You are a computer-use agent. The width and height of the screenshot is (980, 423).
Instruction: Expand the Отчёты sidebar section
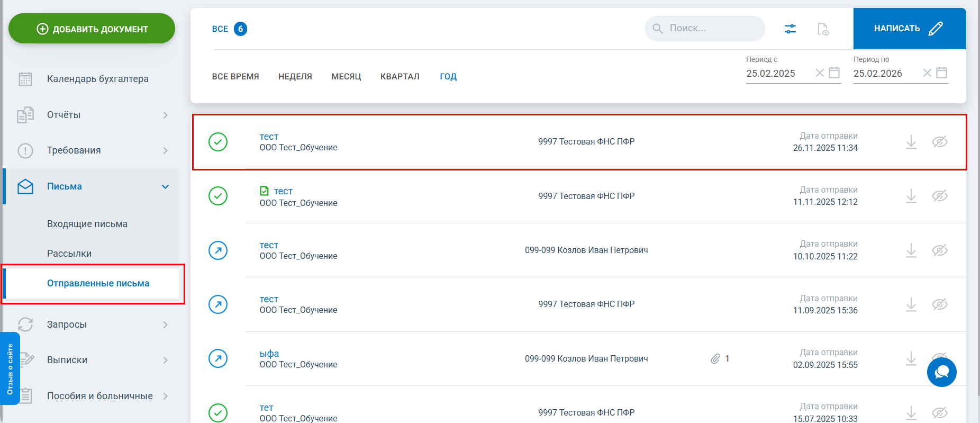pyautogui.click(x=165, y=115)
